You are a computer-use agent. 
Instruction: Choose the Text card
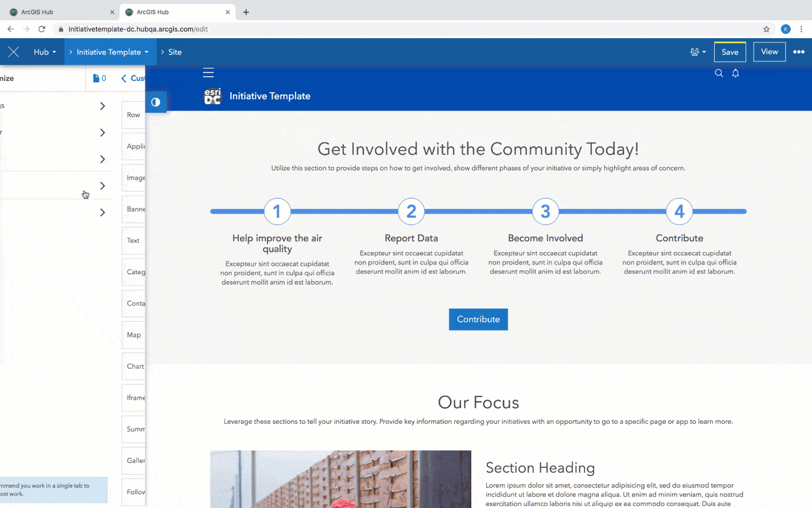click(133, 240)
